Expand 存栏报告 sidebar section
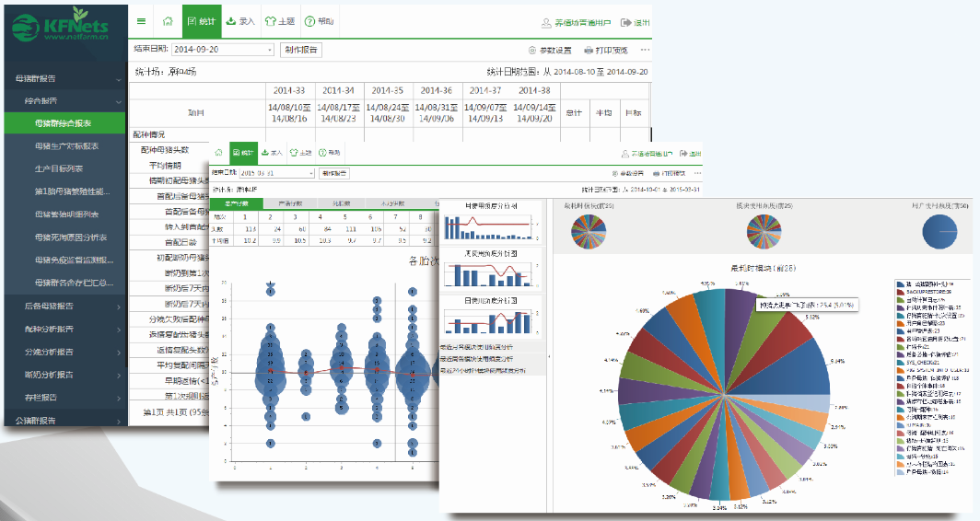This screenshot has height=521, width=980. (65, 398)
